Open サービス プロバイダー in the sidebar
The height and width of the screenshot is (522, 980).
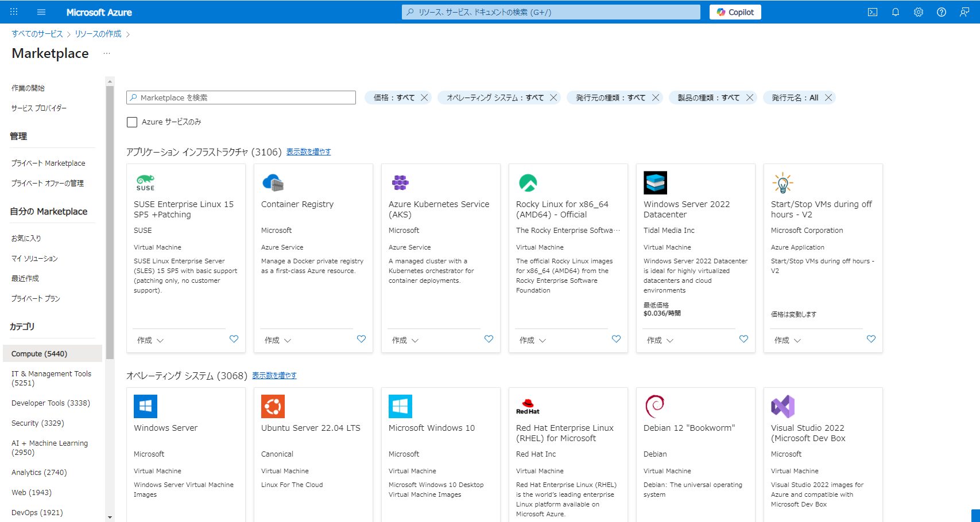click(x=39, y=108)
